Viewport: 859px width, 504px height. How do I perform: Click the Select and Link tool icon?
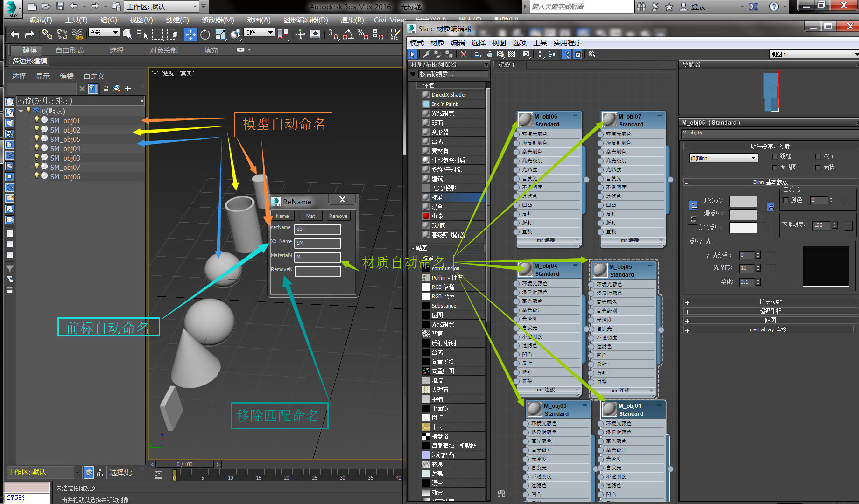[x=47, y=34]
